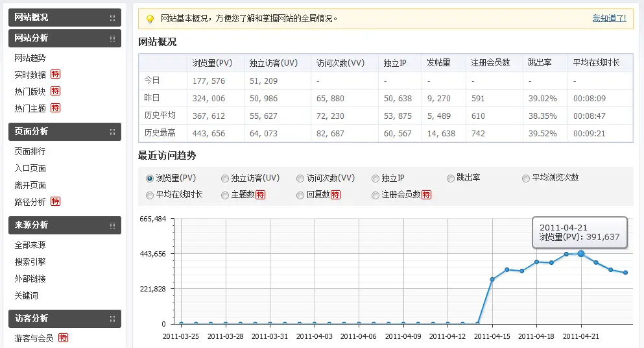Choose the 平均在线时长 radio button
Image resolution: width=644 pixels, height=348 pixels.
pos(150,195)
